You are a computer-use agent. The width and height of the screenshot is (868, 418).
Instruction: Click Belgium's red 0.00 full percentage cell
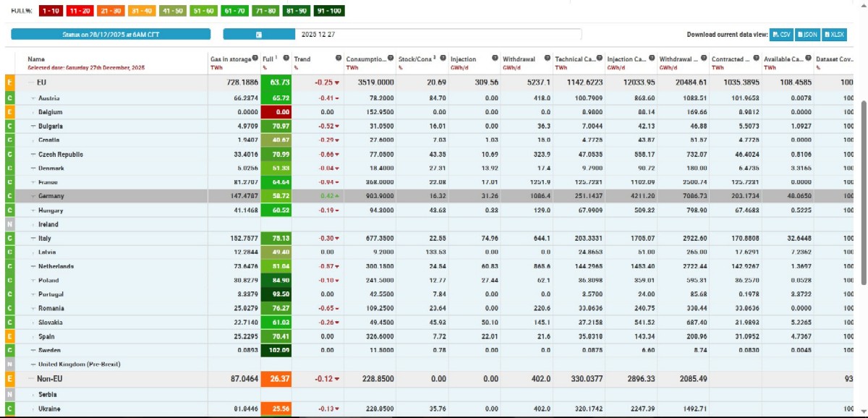coord(277,112)
